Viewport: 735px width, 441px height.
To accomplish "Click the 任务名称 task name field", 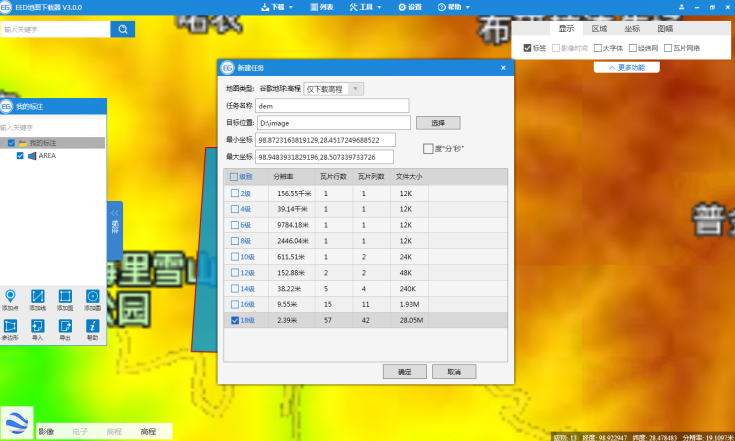I will pyautogui.click(x=332, y=105).
